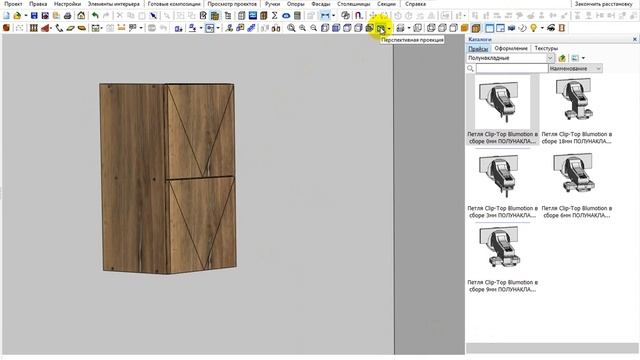Open the Элементы интерьера menu

point(113,4)
